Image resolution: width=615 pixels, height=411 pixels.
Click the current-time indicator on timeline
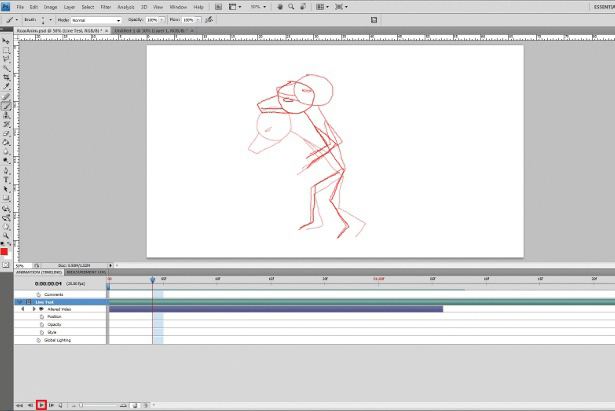pos(153,280)
